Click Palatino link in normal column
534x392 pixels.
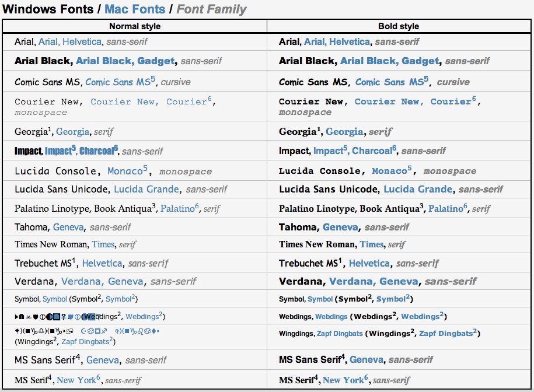tap(177, 208)
